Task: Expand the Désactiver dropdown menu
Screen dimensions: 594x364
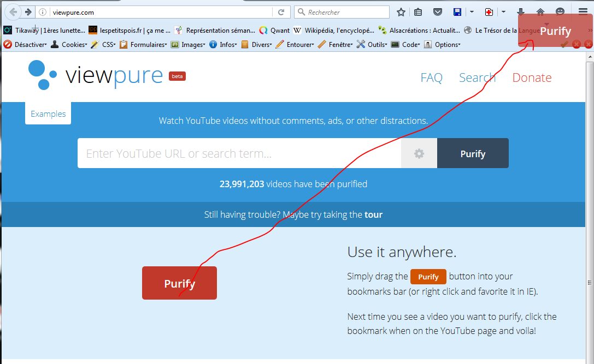Action: click(x=26, y=45)
